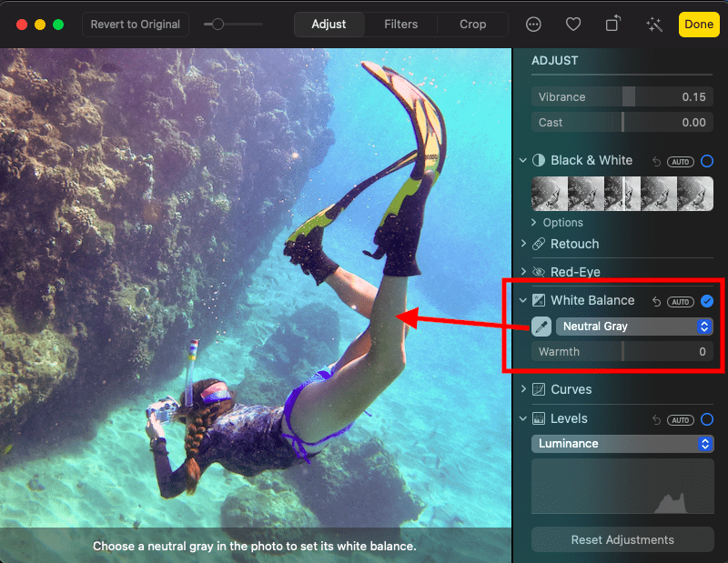This screenshot has width=728, height=563.
Task: Collapse the Levels section chevron
Action: click(x=522, y=418)
